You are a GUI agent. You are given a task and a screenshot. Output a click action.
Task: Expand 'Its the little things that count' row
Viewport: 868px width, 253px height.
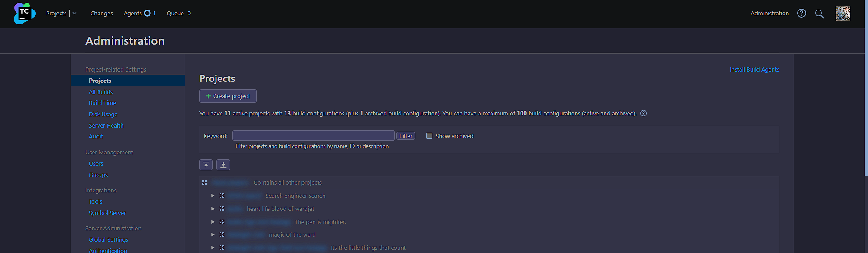(x=213, y=248)
